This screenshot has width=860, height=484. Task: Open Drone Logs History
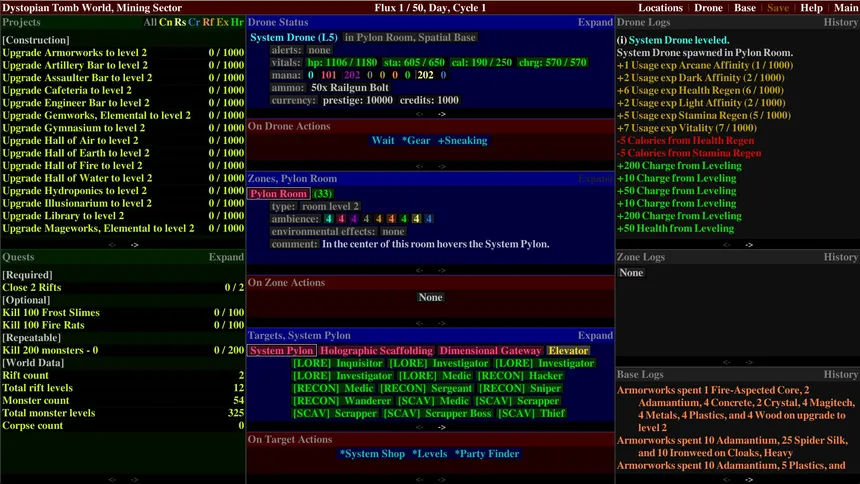pyautogui.click(x=840, y=22)
